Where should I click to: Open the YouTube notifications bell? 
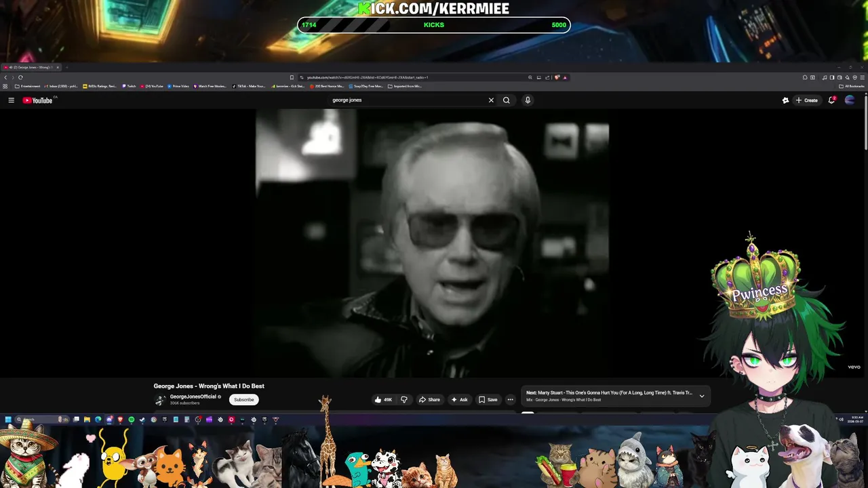(831, 100)
